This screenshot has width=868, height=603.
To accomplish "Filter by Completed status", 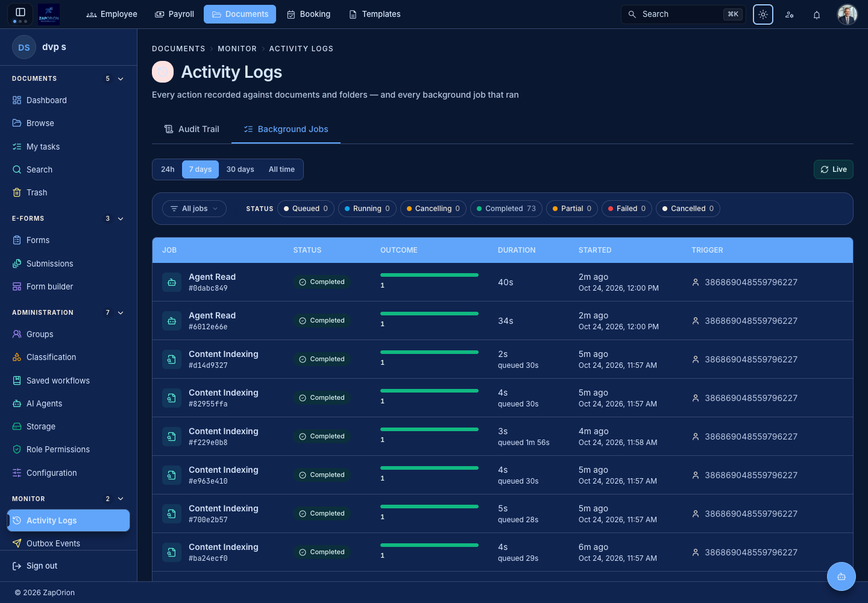I will point(506,209).
